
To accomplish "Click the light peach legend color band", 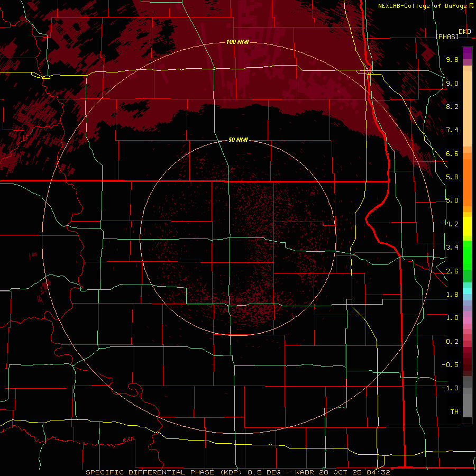I will coord(467,108).
